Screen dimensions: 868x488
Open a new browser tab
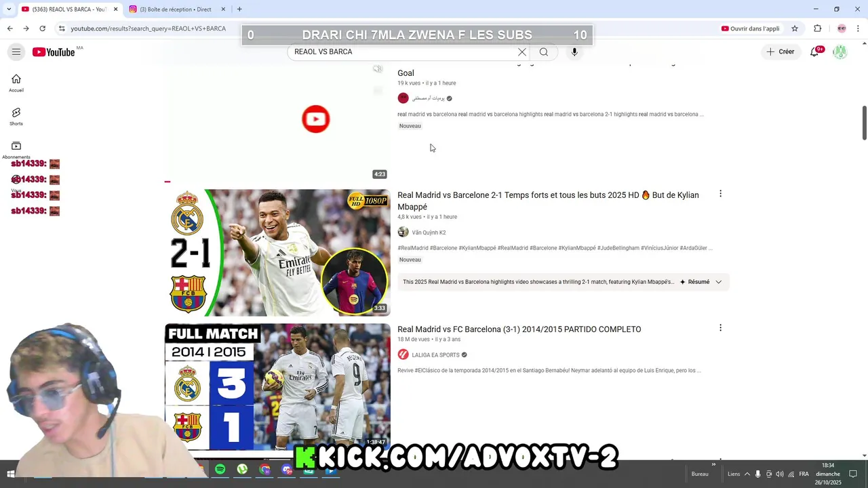coord(239,9)
